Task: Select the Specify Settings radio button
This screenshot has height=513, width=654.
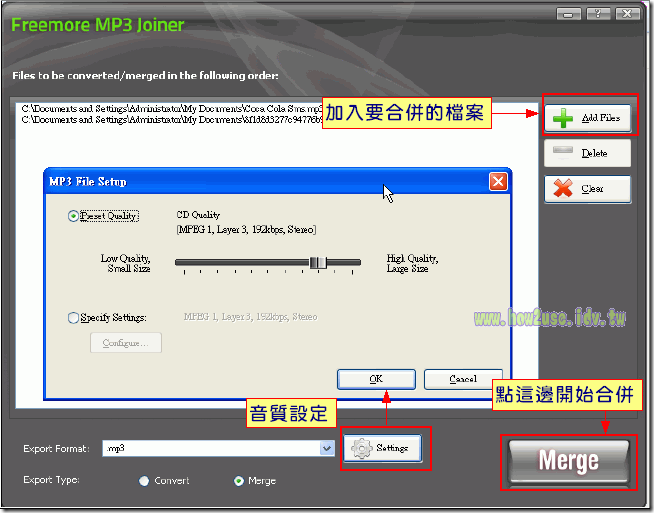Action: (73, 318)
